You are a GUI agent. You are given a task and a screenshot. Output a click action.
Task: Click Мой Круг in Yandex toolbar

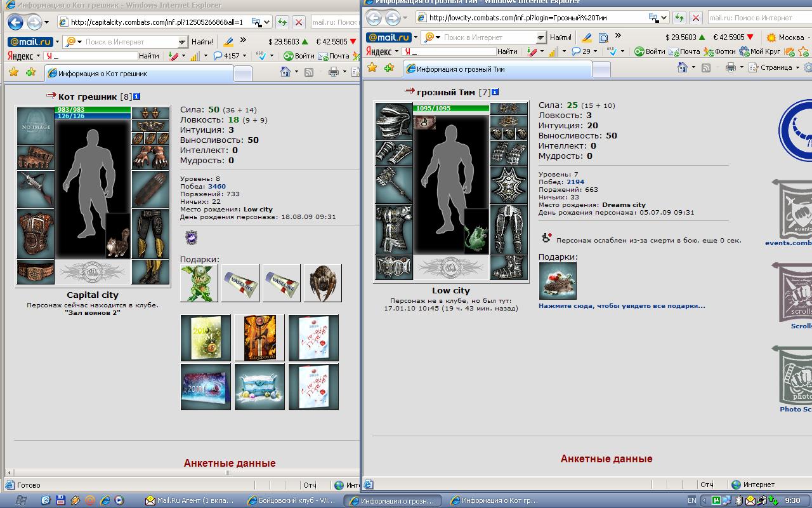click(x=760, y=51)
